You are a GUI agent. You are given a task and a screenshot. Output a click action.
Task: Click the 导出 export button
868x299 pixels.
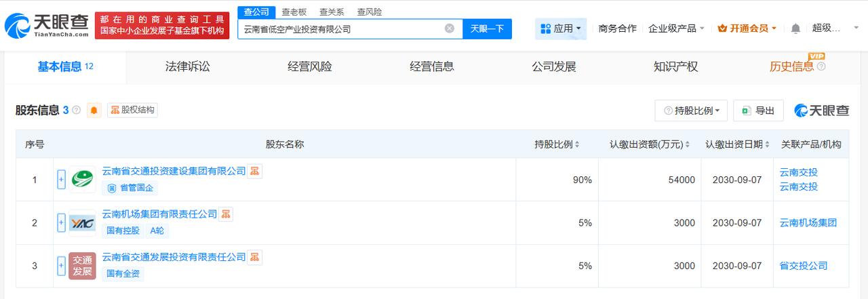759,111
